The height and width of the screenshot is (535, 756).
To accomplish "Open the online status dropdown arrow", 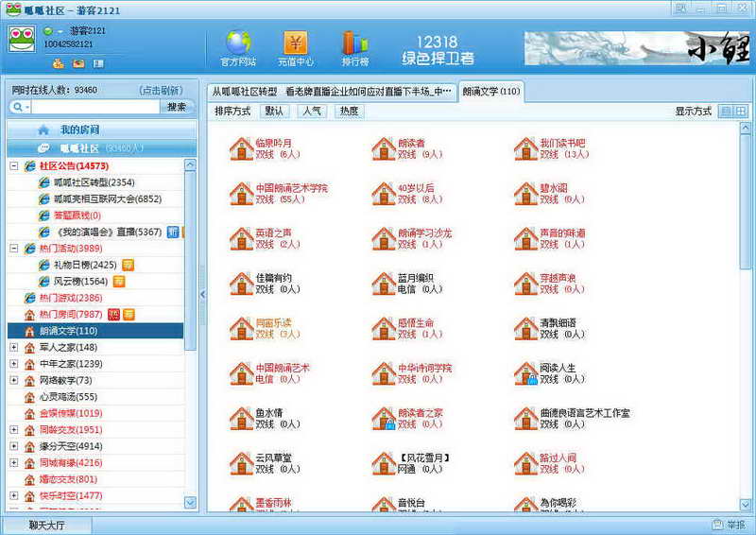I will 59,31.
